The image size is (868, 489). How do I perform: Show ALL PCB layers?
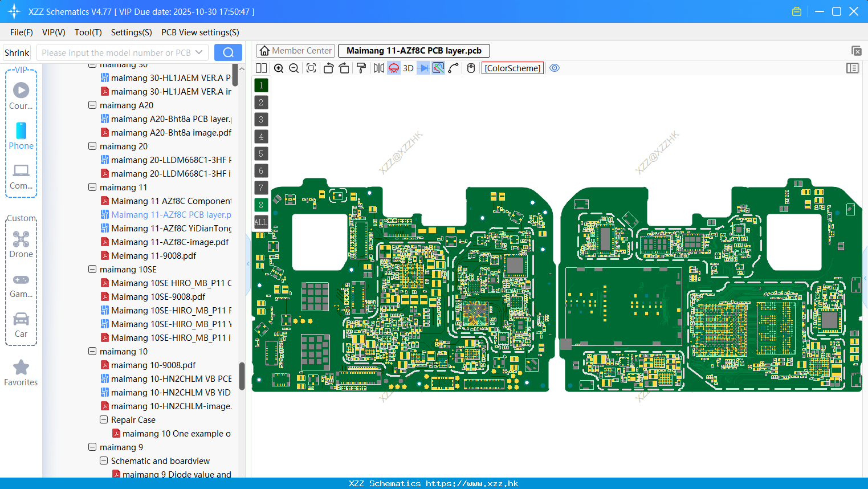tap(261, 222)
